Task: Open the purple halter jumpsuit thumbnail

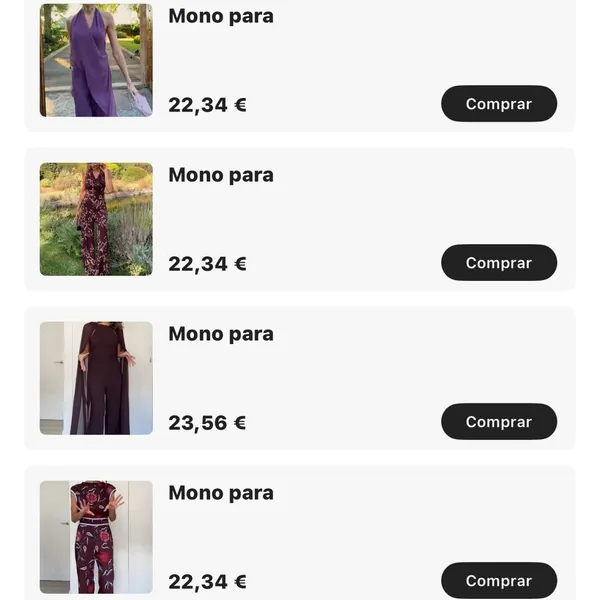Action: click(96, 60)
